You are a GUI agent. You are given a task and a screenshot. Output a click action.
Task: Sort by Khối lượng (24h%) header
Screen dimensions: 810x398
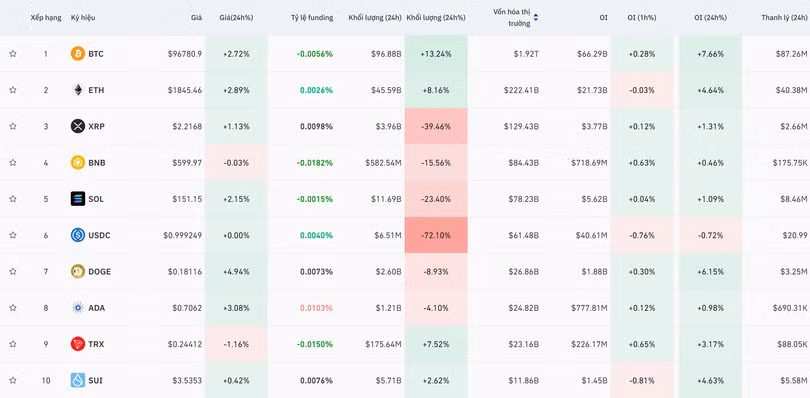click(x=436, y=18)
